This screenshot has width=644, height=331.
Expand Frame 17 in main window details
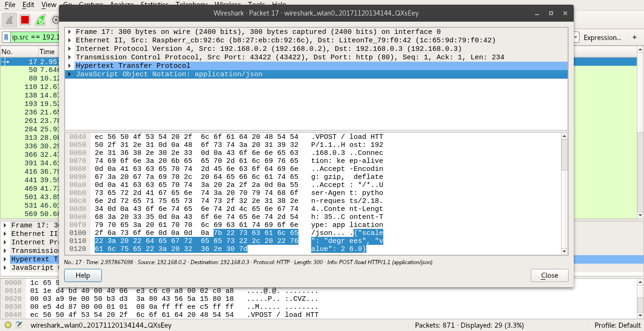pos(5,226)
